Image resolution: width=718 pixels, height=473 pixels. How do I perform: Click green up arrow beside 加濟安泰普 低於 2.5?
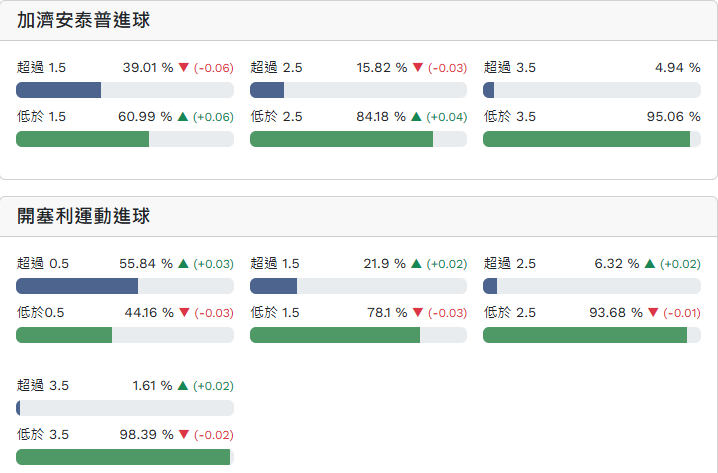click(417, 117)
